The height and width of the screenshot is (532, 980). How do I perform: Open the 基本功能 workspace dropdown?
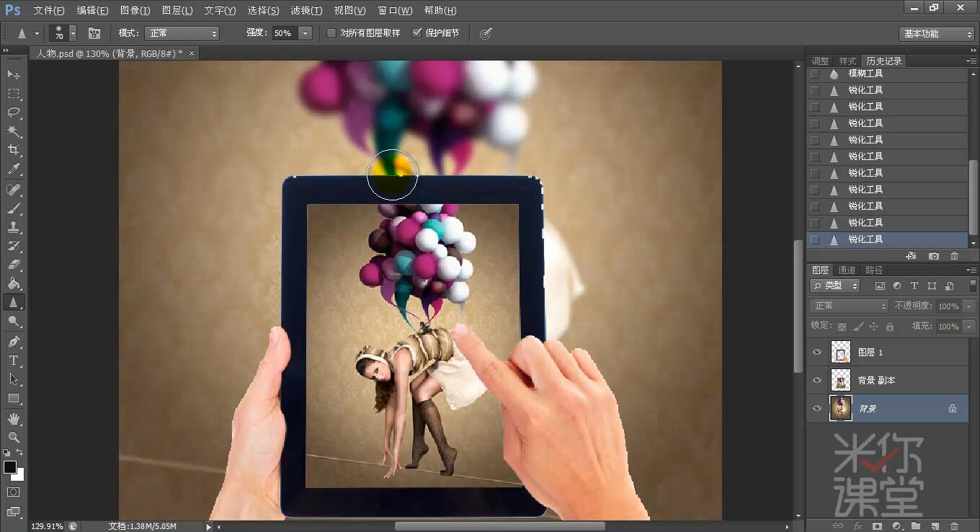click(936, 34)
